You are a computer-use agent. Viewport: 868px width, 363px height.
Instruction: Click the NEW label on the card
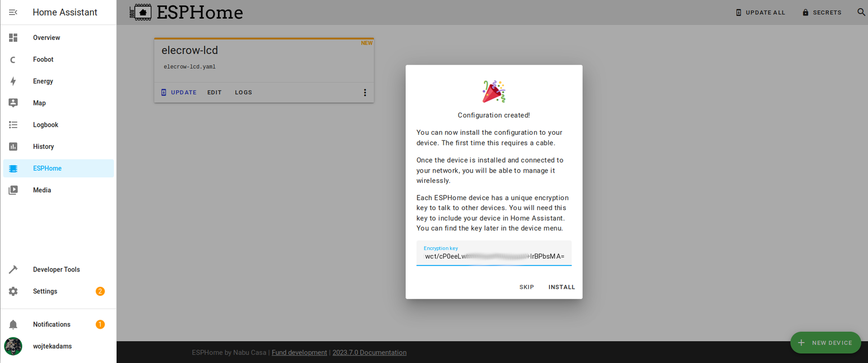coord(367,43)
